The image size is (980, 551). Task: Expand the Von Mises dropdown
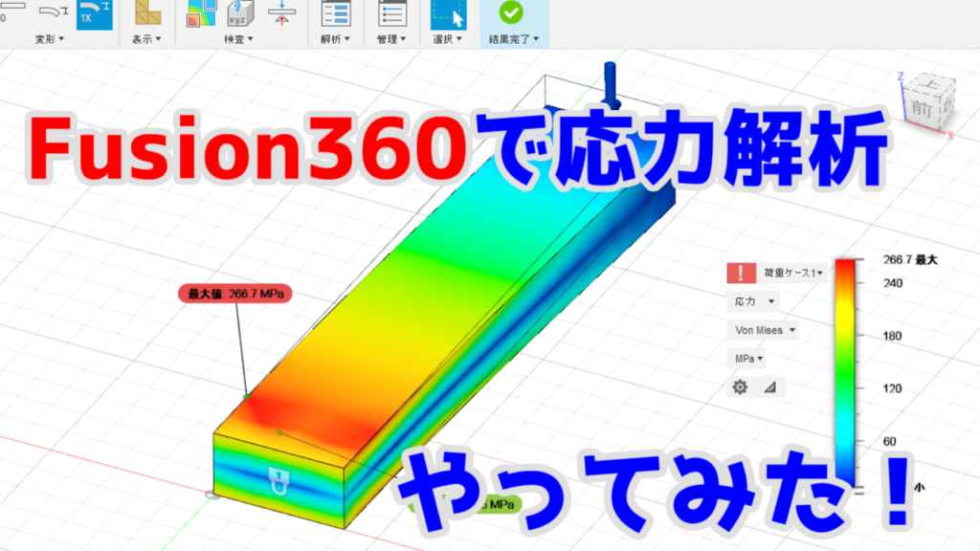[x=766, y=330]
